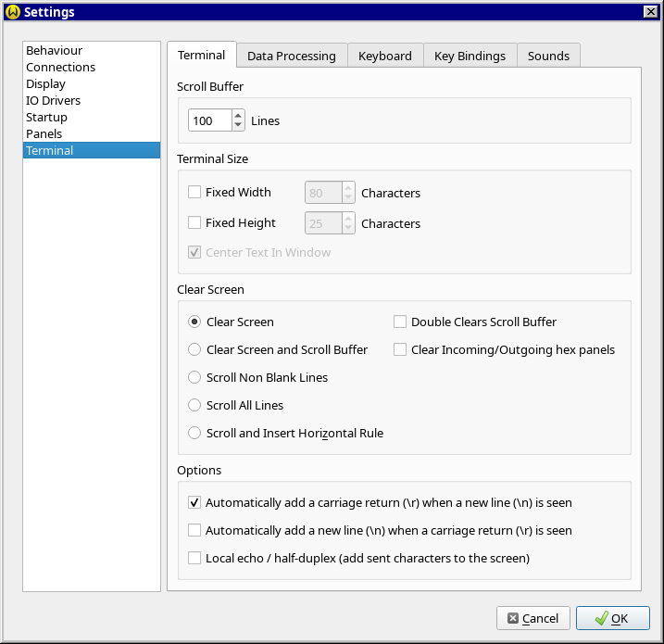Open the Key Bindings tab

point(470,56)
